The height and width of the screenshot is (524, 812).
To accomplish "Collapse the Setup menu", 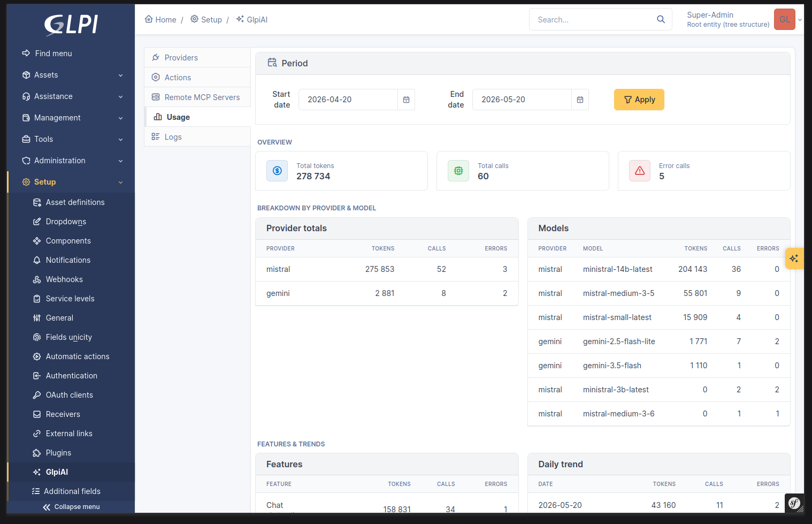I will click(x=72, y=182).
